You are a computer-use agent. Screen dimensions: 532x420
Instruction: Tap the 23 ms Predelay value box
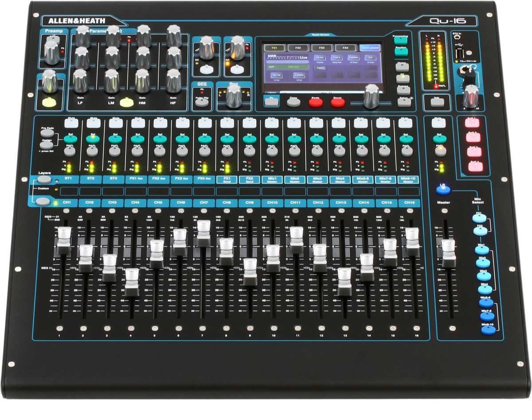320,58
